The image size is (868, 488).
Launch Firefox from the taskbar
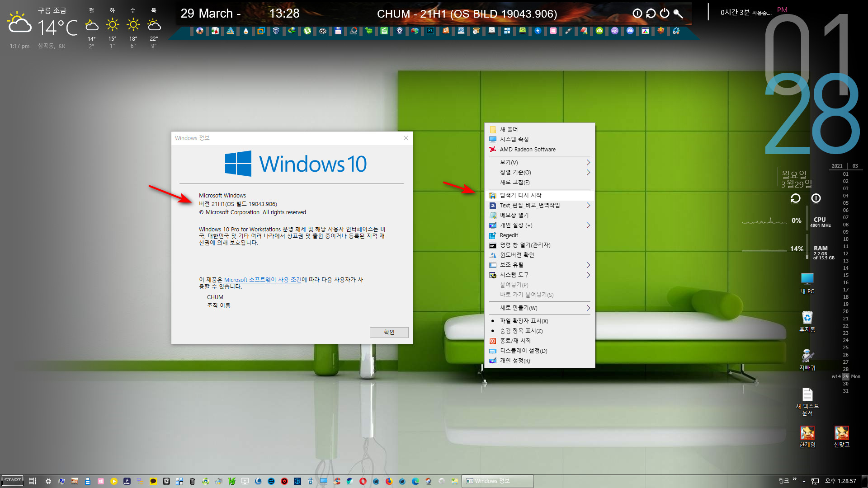click(389, 481)
